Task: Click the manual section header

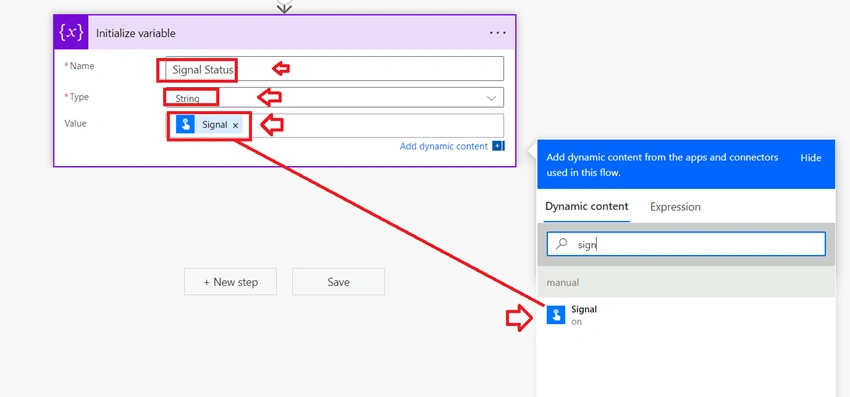Action: (686, 283)
